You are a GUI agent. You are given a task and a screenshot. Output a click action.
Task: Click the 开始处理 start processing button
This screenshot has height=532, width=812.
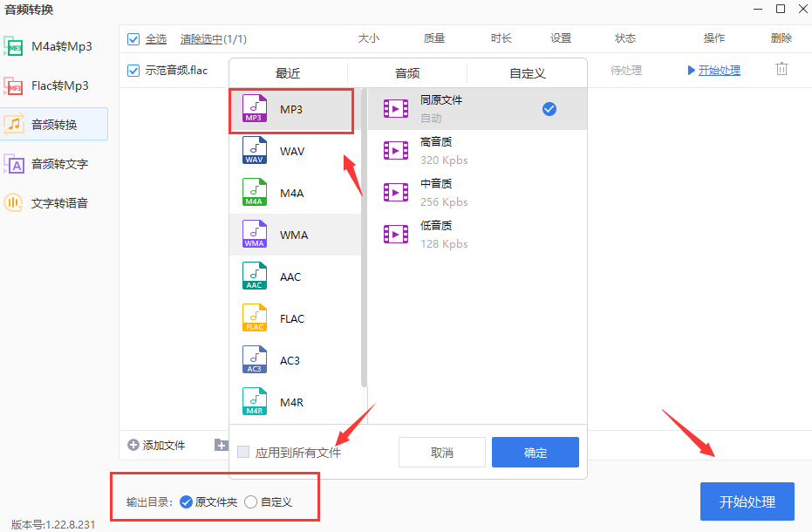click(747, 501)
